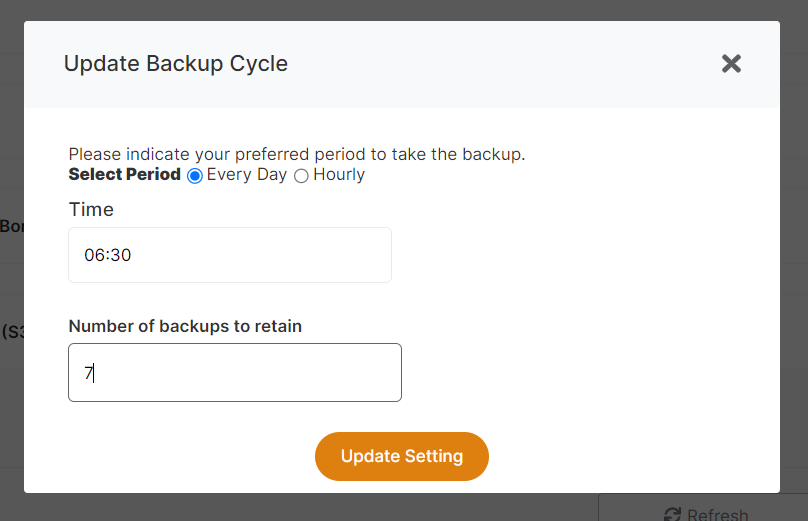Select the Every Day radio button
Image resolution: width=808 pixels, height=521 pixels.
(x=195, y=176)
